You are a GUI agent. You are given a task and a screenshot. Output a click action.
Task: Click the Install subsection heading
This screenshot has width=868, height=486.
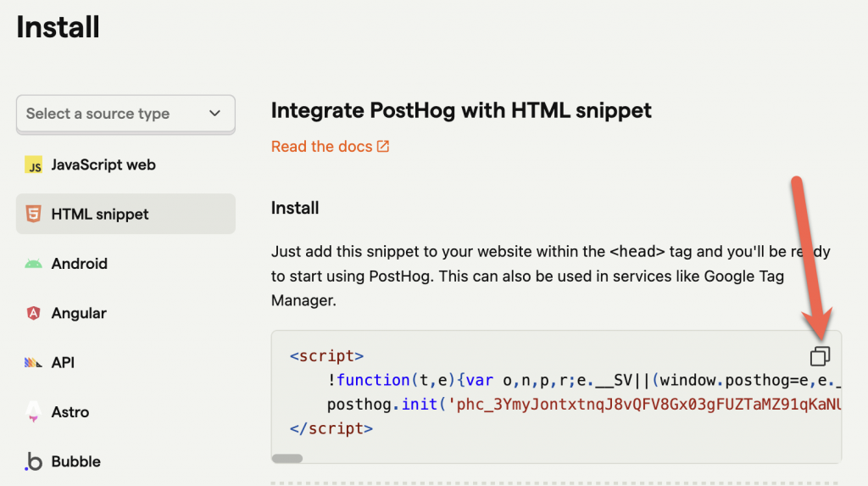[295, 208]
